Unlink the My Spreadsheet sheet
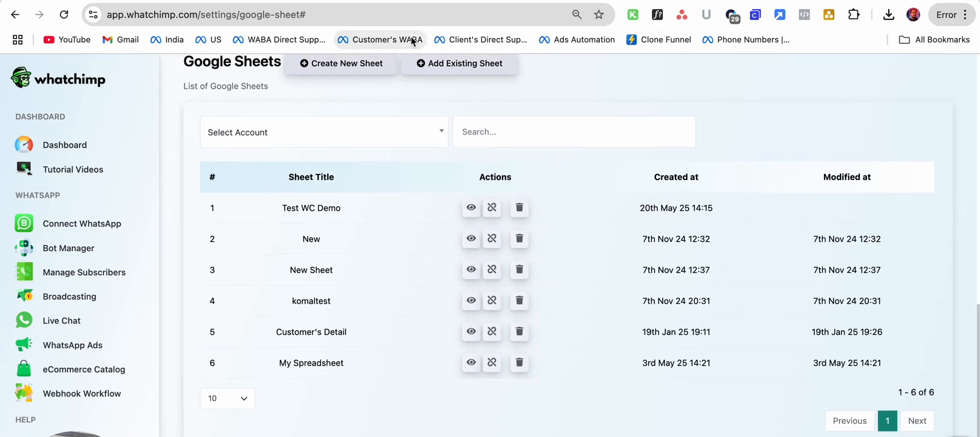The width and height of the screenshot is (980, 437). (x=492, y=363)
